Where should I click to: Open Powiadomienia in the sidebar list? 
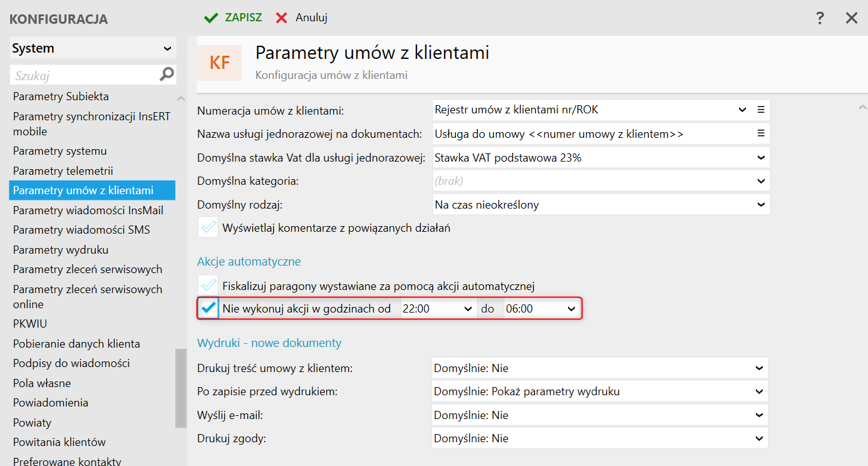point(51,403)
